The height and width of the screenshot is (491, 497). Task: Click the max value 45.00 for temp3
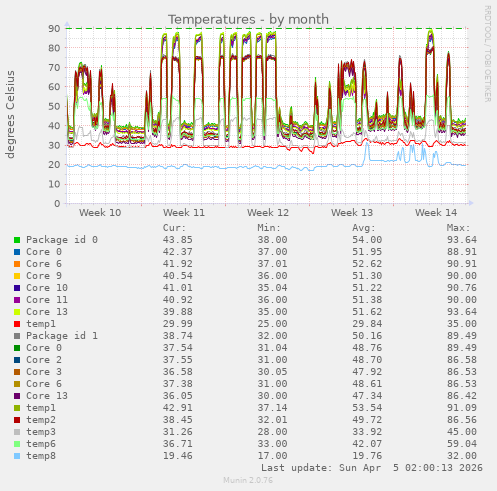pyautogui.click(x=462, y=432)
